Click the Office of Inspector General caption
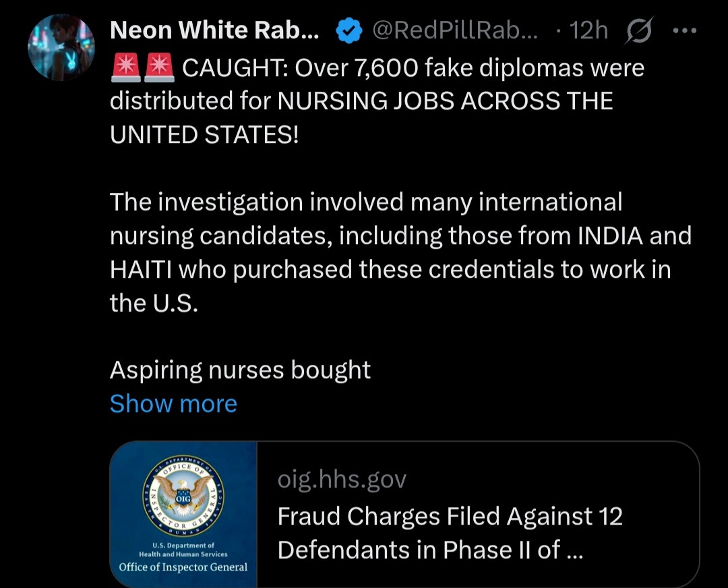This screenshot has width=728, height=588. point(183,566)
